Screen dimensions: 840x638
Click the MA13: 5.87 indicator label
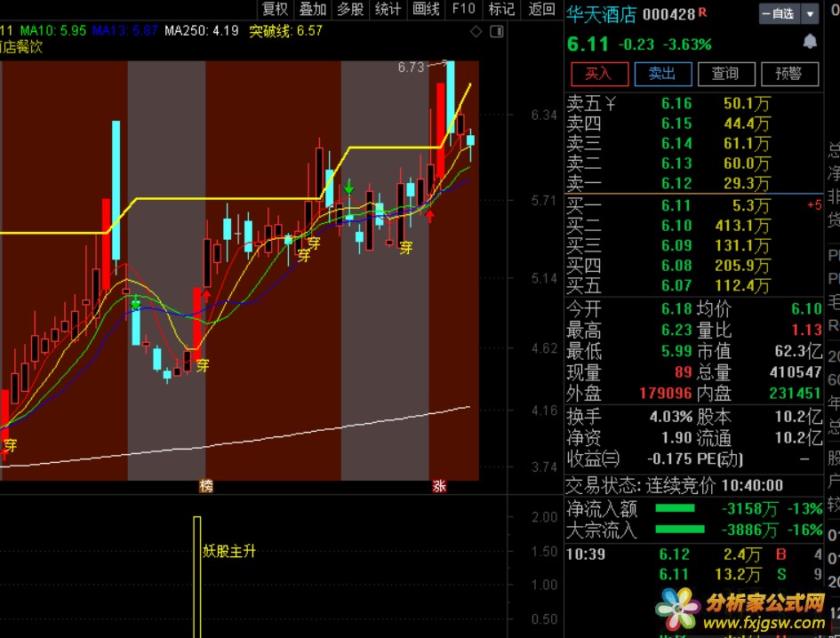point(124,30)
